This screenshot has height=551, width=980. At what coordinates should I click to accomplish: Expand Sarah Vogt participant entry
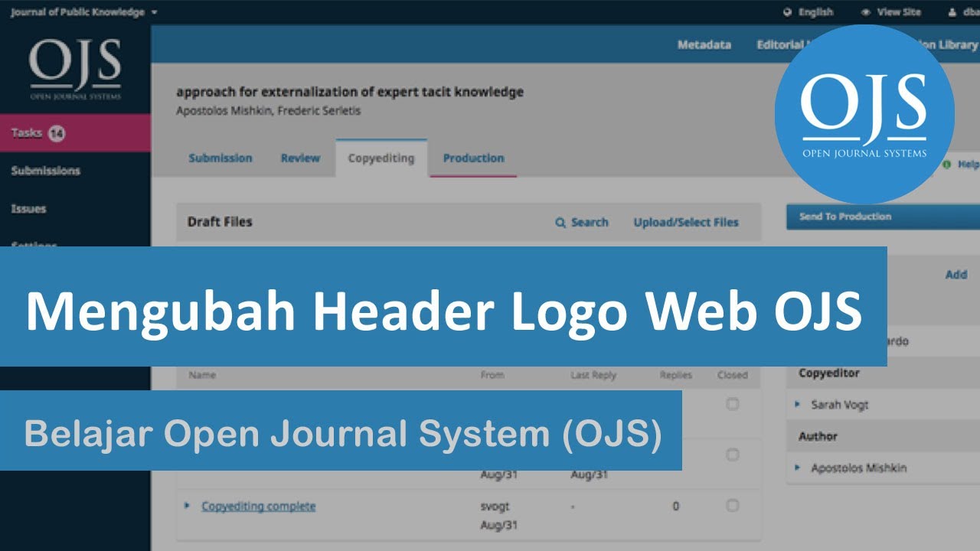(x=797, y=405)
